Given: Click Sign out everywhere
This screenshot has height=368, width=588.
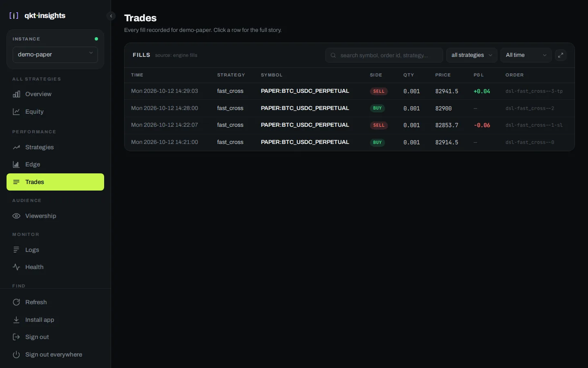Looking at the screenshot, I should (55, 355).
